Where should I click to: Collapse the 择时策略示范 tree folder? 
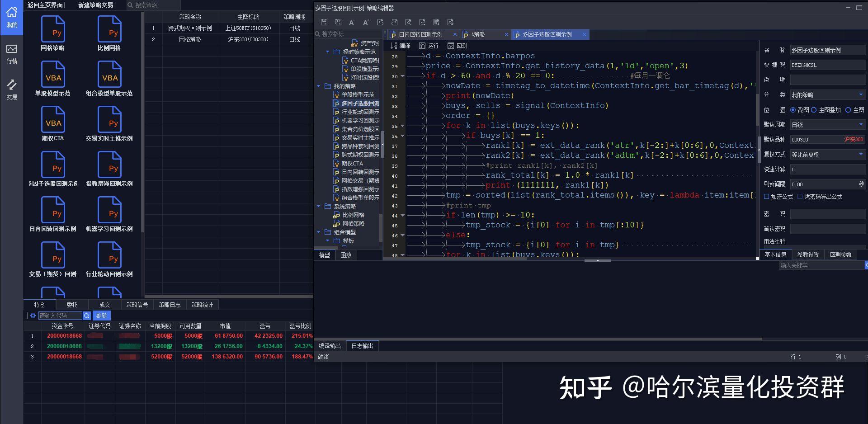[327, 52]
